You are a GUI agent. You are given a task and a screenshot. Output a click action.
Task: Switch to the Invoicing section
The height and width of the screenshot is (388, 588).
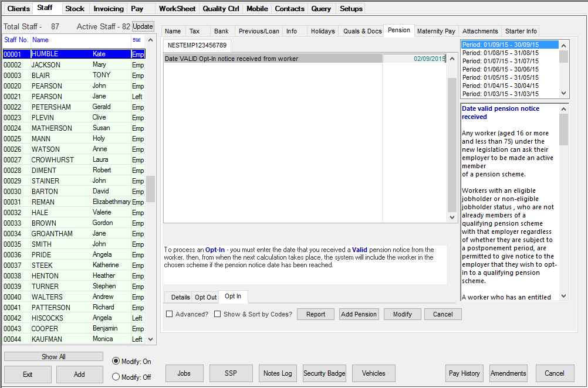click(x=108, y=8)
